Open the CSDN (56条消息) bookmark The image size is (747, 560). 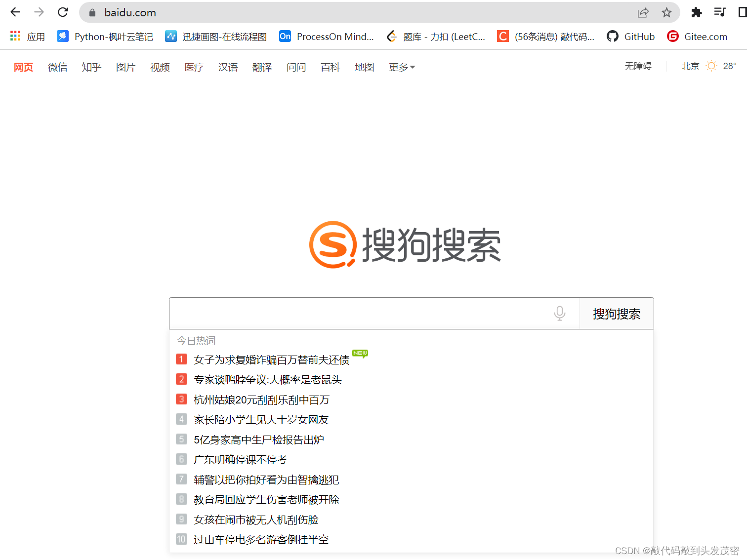tap(545, 37)
